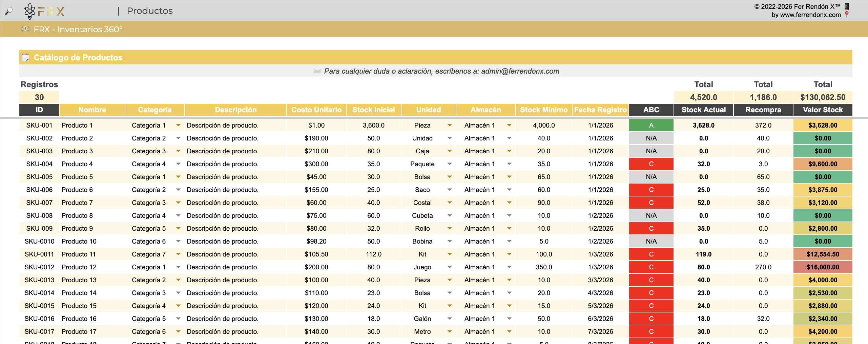Expand Unidad dropdown for SKU-006 Saco
Viewport: 868px width, 344px height.
point(450,190)
